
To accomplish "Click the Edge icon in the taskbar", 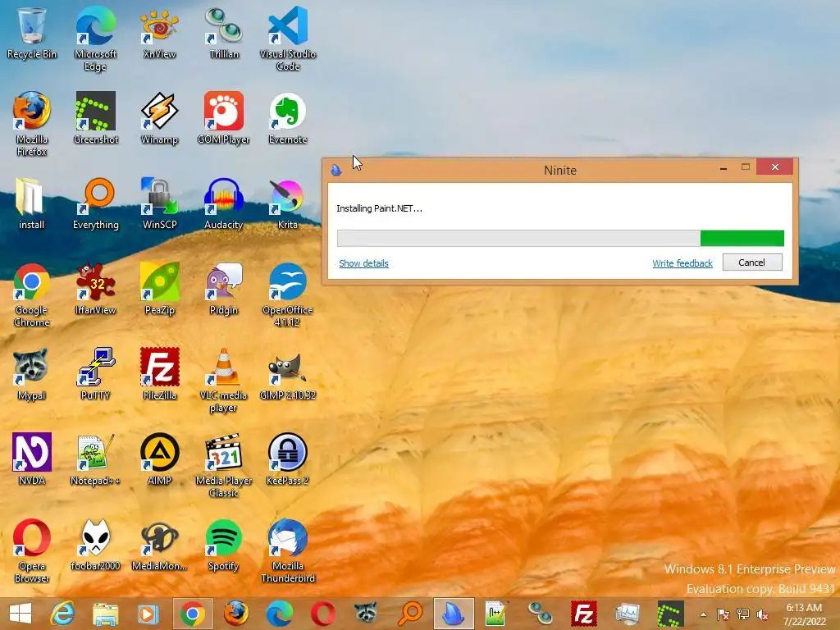I will pos(279,614).
